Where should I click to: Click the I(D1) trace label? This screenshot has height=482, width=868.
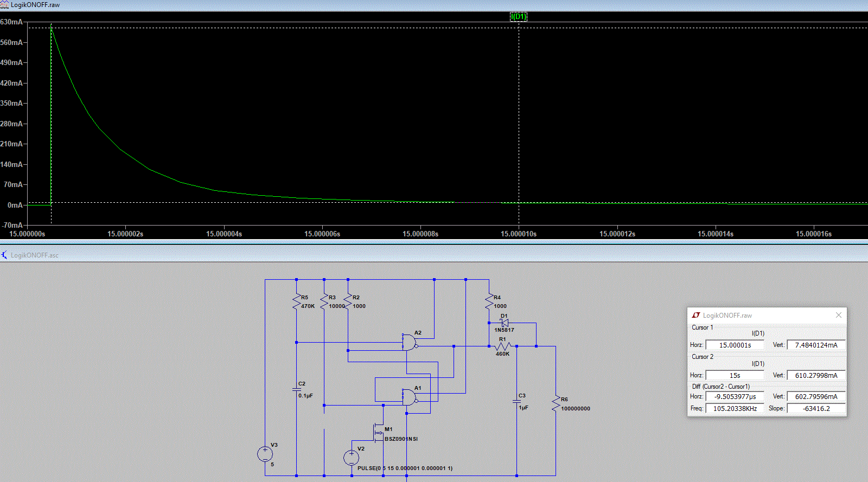519,17
